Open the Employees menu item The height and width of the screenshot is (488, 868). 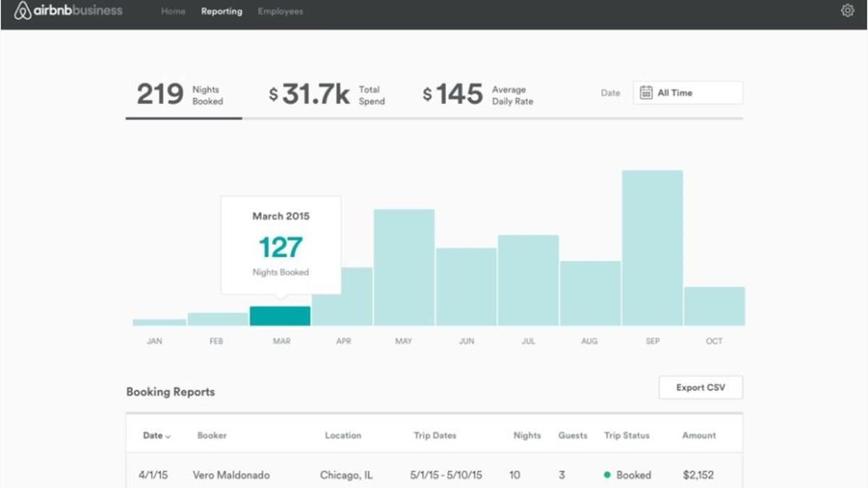pos(280,12)
